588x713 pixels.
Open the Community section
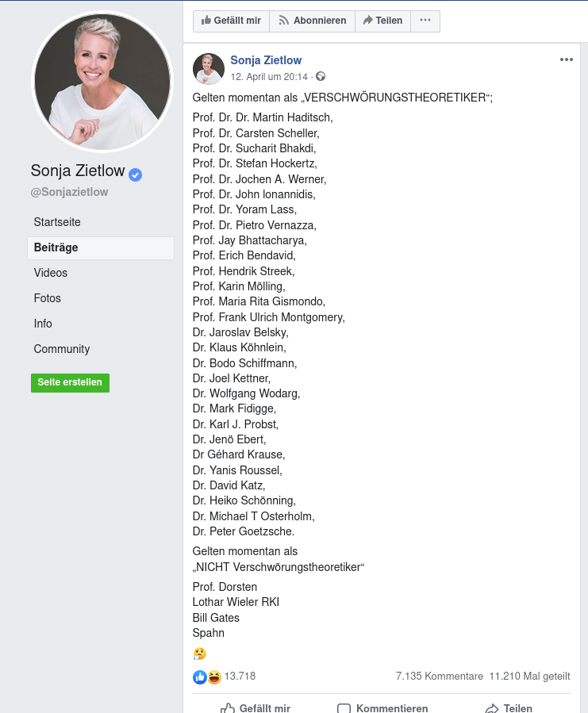(x=62, y=349)
